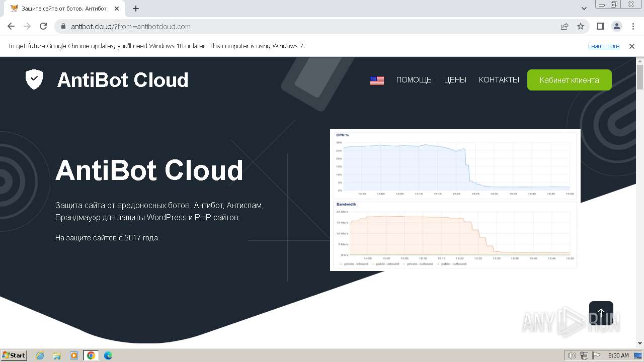Viewport: 644px width, 362px height.
Task: Open the Chrome three-dot menu
Action: [x=632, y=27]
